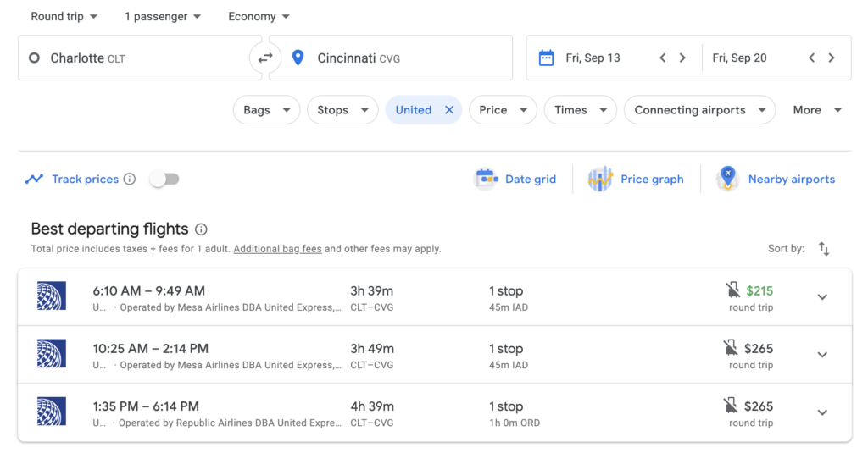
Task: Expand the 1:35 PM flight details
Action: point(822,412)
